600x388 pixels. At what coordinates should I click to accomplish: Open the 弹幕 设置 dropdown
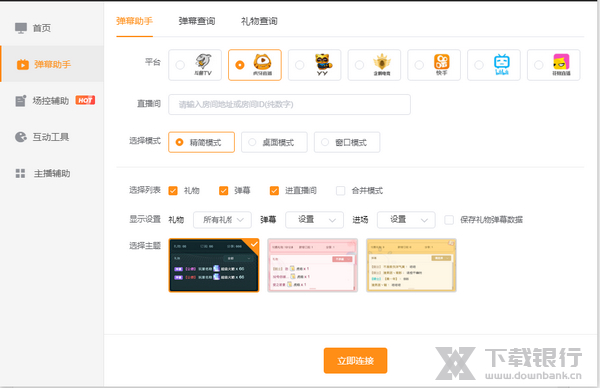coord(315,220)
